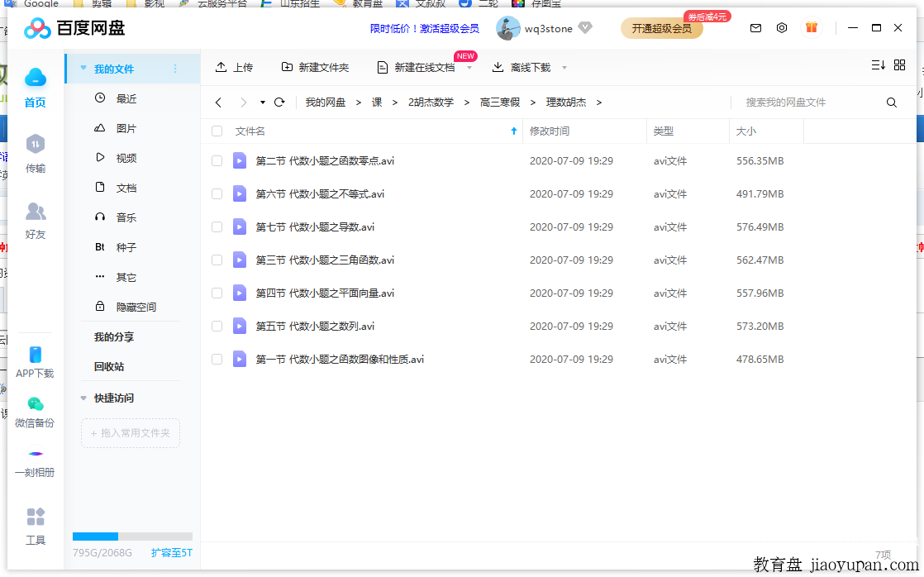Expand the 离线下载 dropdown arrow
The image size is (924, 577).
[x=564, y=68]
